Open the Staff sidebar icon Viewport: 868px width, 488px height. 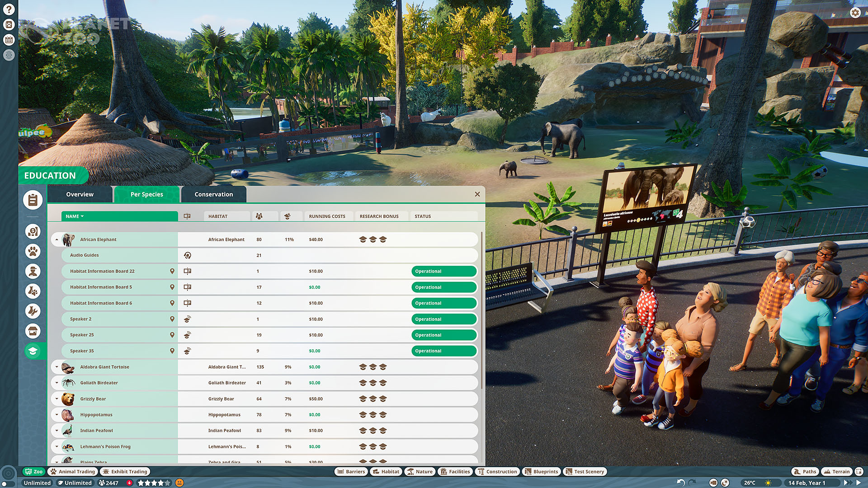(x=33, y=271)
